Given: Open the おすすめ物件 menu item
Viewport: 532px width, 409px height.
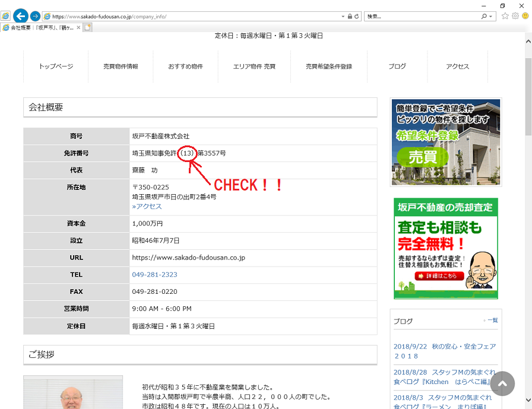Looking at the screenshot, I should coord(186,66).
